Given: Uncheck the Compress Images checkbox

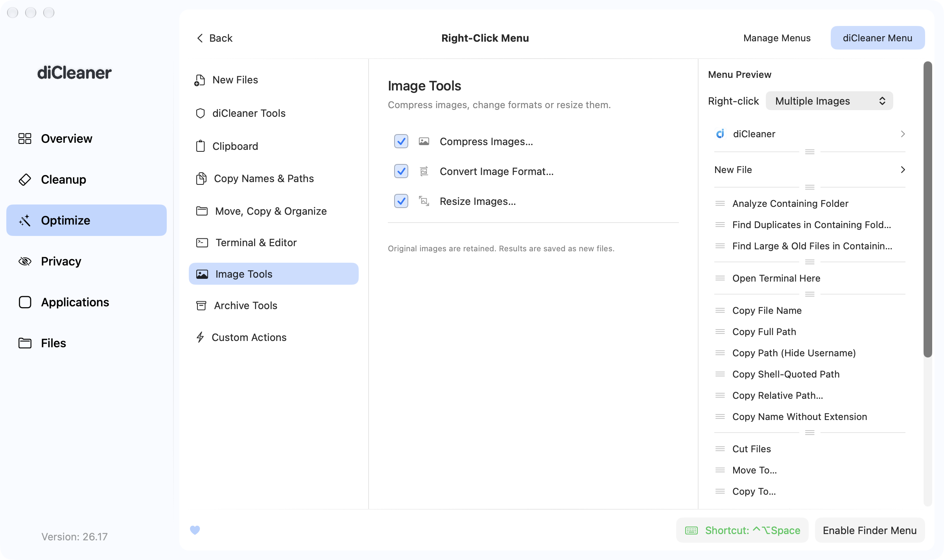Looking at the screenshot, I should point(401,141).
